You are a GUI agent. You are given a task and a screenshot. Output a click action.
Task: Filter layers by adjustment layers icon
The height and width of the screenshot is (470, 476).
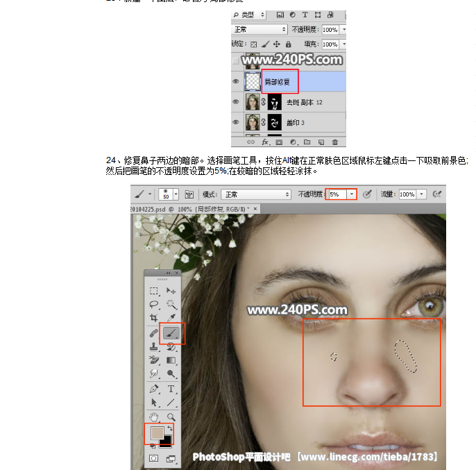click(292, 15)
